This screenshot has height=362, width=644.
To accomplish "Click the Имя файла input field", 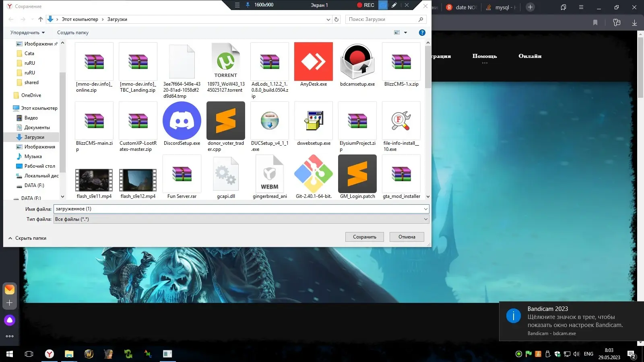I will [237, 209].
